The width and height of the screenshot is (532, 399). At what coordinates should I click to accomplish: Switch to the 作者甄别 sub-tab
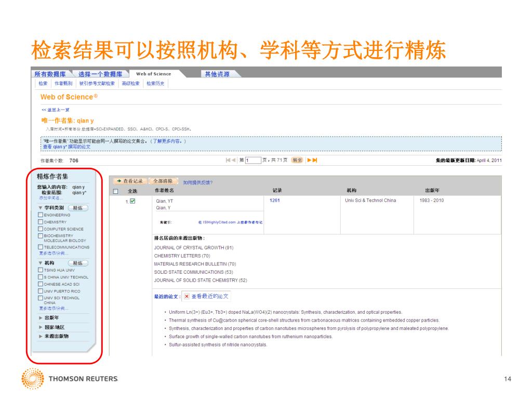63,84
